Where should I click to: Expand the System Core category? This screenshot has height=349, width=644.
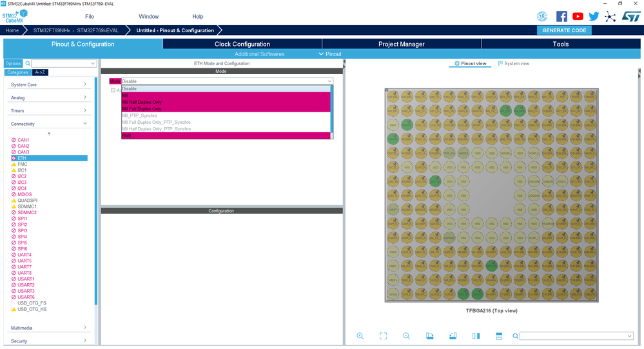pos(48,85)
